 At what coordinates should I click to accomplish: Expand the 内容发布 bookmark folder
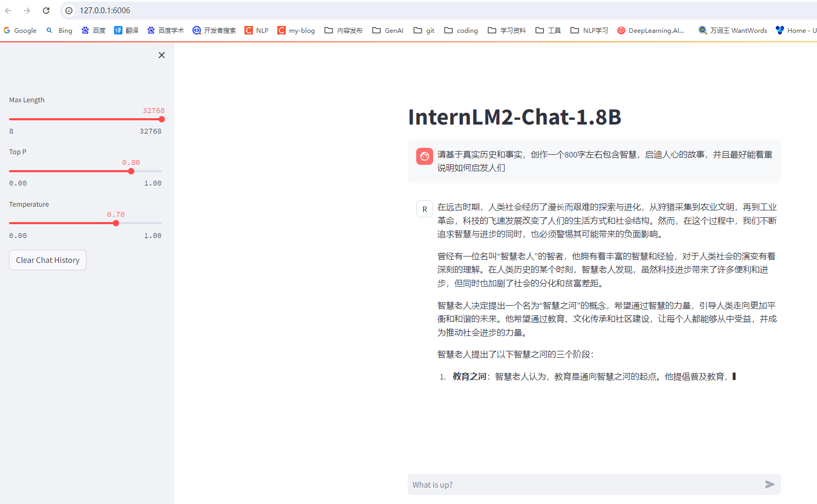pyautogui.click(x=344, y=30)
